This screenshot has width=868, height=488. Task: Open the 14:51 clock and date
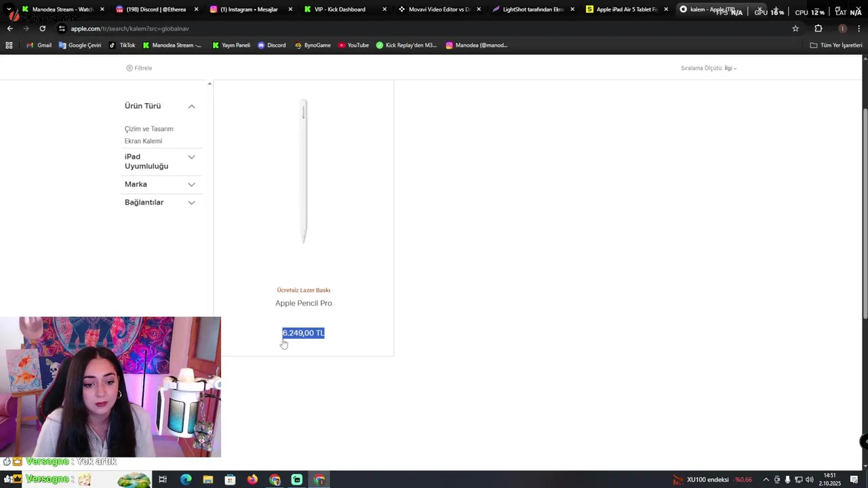830,480
